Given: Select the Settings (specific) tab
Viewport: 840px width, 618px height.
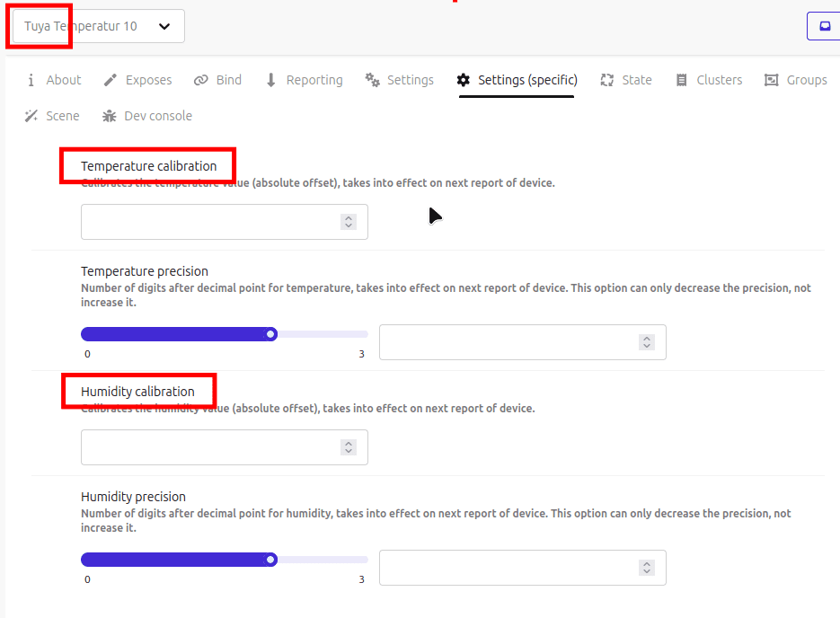Looking at the screenshot, I should (517, 80).
